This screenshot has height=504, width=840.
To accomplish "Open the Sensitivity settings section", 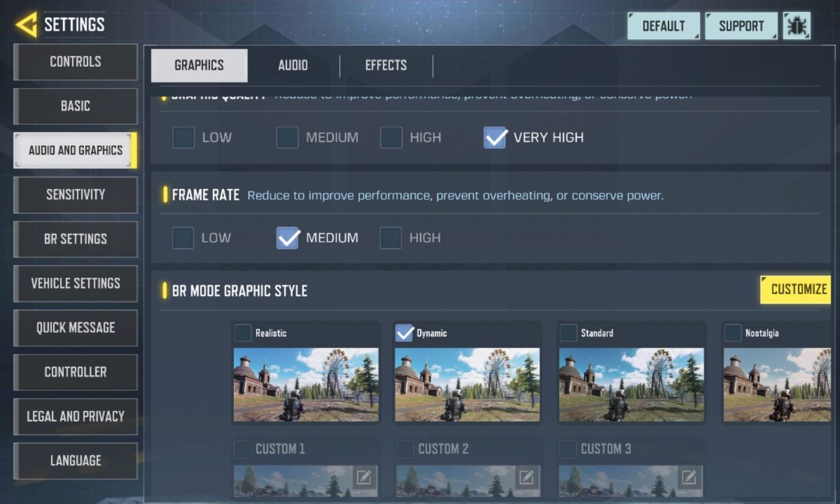I will (76, 195).
